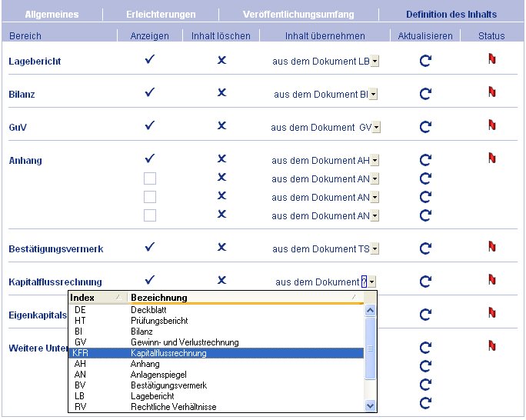Viewport: 526px width, 420px height.
Task: Click the Lagebericht red status flag
Action: tap(492, 58)
